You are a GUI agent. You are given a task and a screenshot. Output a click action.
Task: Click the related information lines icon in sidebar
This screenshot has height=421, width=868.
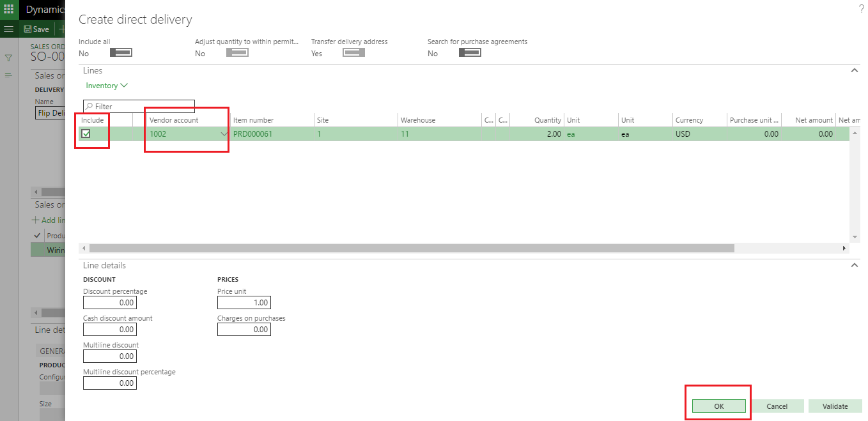click(9, 75)
